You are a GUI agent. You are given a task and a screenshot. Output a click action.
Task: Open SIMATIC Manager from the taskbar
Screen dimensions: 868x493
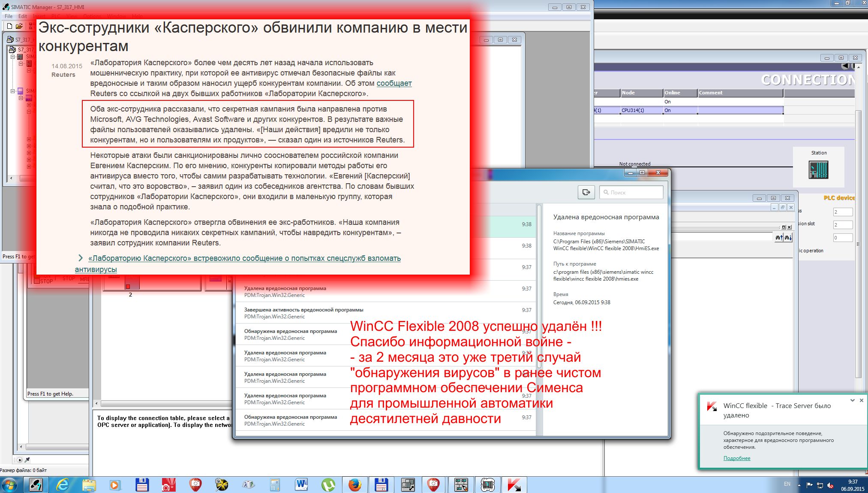click(x=36, y=485)
